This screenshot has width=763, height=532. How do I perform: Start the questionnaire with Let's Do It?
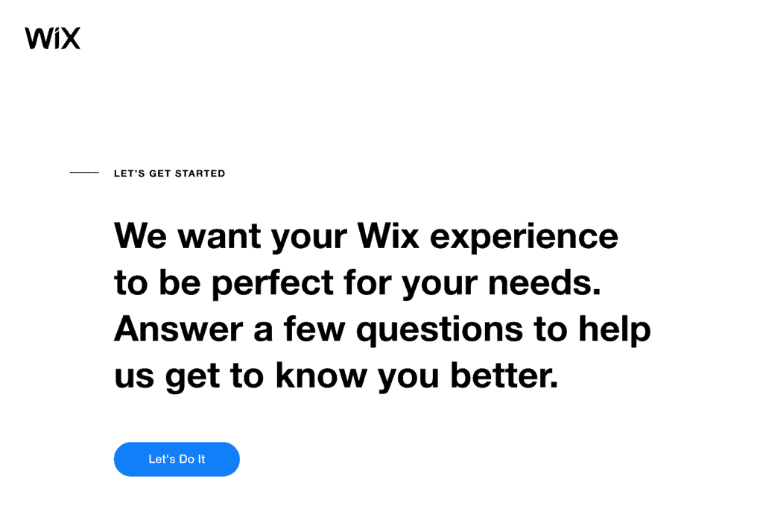tap(177, 459)
